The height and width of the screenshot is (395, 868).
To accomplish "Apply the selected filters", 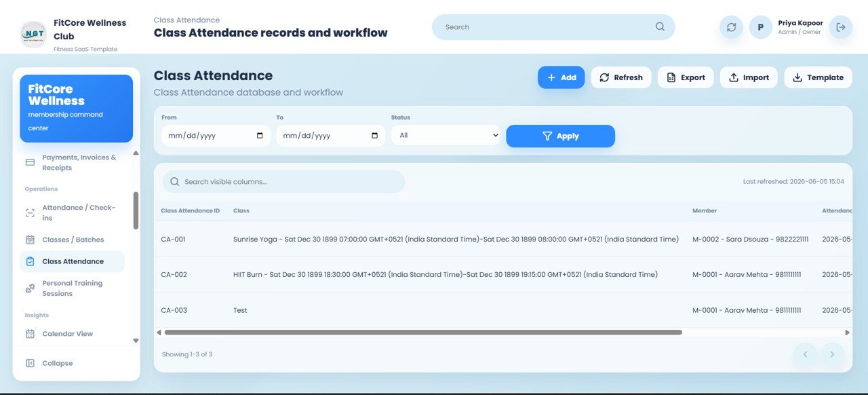I will point(560,136).
